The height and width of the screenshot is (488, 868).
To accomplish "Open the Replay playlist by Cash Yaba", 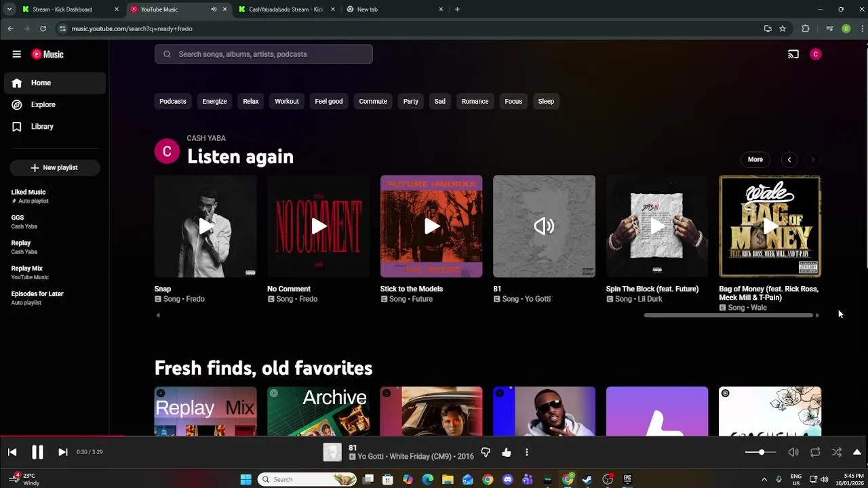I will [x=54, y=247].
